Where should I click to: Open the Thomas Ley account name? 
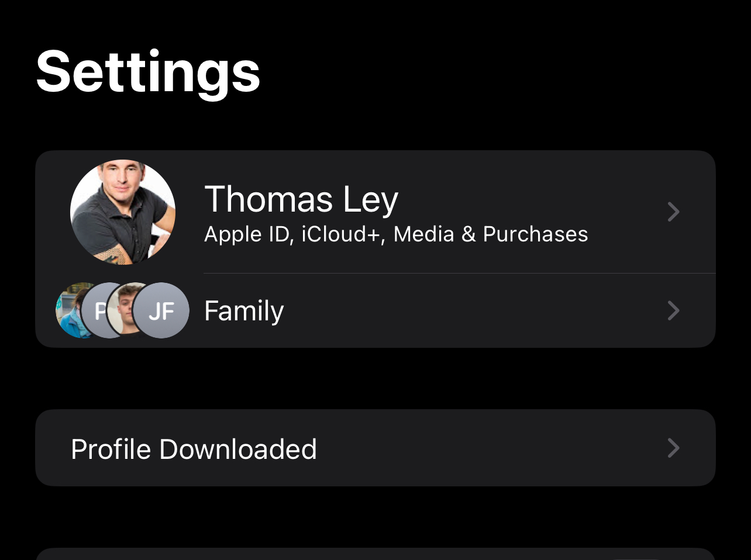[301, 199]
